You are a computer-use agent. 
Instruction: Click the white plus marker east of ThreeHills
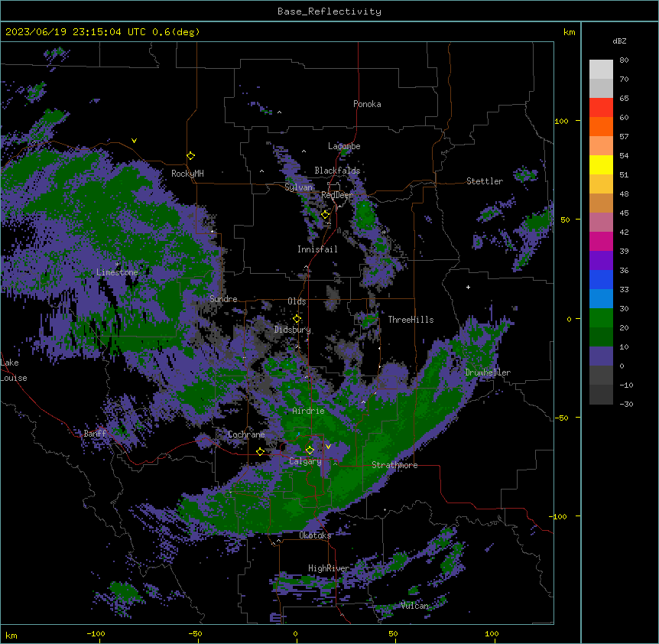coord(468,287)
